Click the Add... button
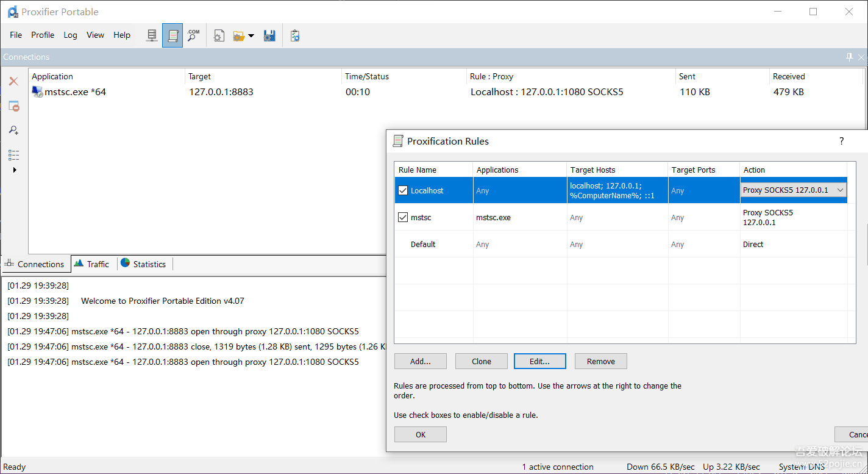The image size is (868, 474). click(421, 361)
